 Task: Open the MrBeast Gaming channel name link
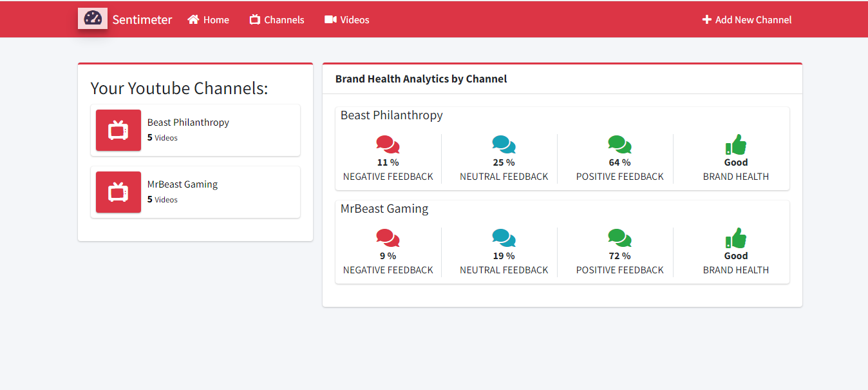coord(182,184)
